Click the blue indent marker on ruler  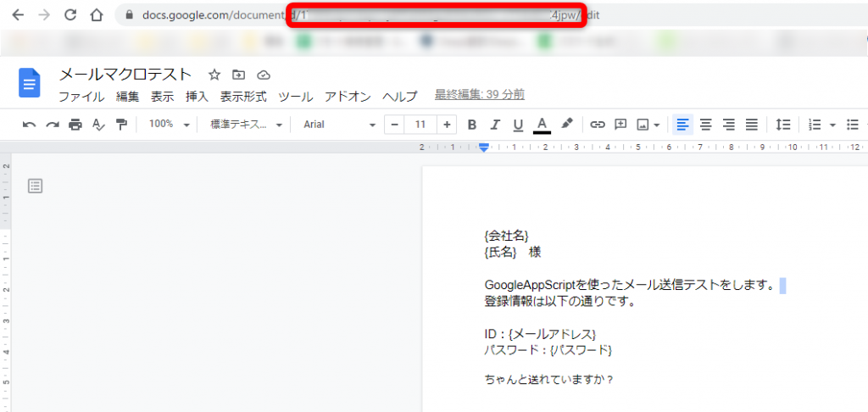(x=484, y=148)
